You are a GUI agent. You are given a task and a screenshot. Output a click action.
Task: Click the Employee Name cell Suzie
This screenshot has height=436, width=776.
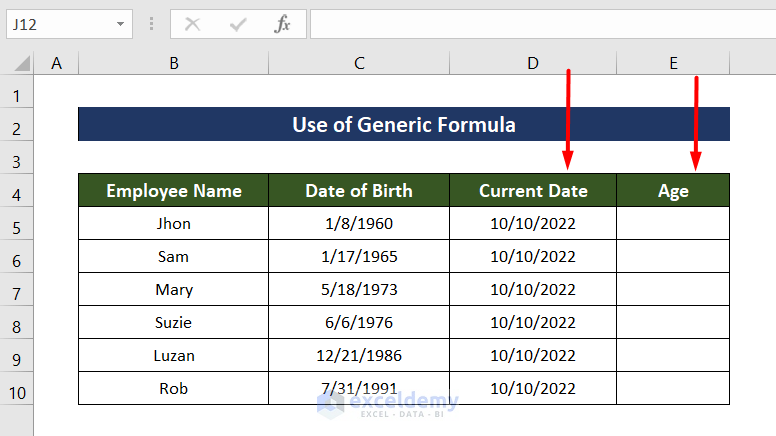(174, 323)
